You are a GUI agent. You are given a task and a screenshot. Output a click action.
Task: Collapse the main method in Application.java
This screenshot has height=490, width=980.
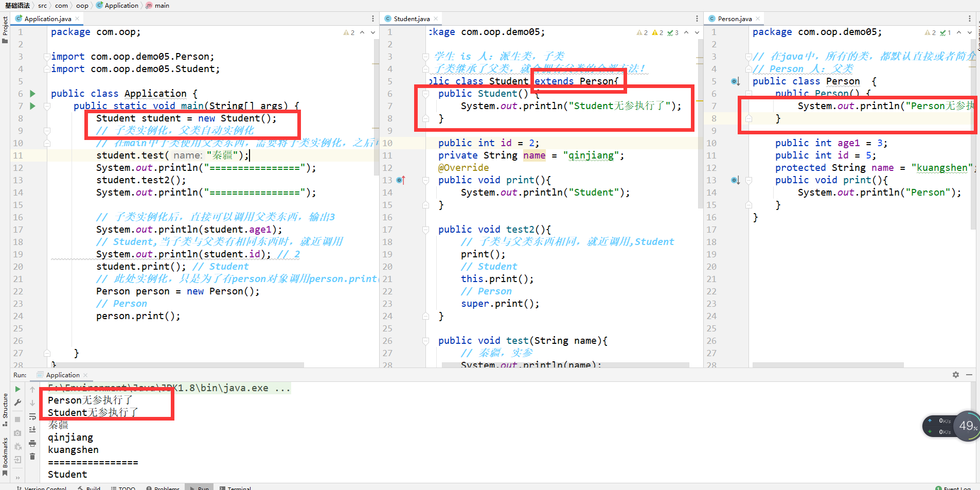47,106
